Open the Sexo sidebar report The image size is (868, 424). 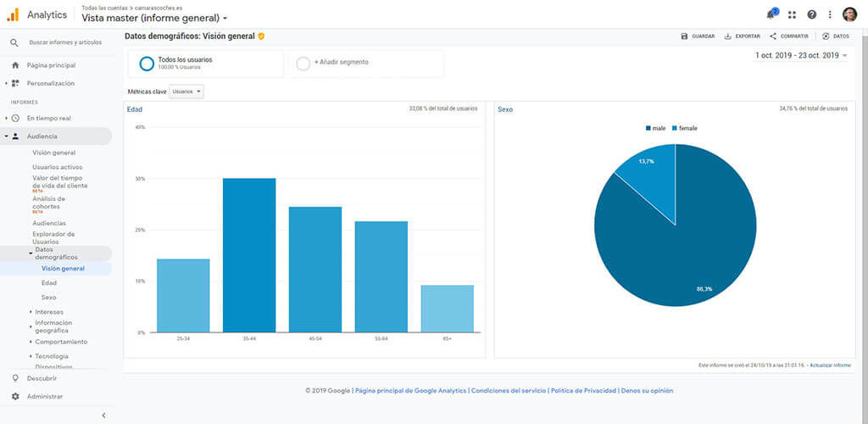(48, 298)
